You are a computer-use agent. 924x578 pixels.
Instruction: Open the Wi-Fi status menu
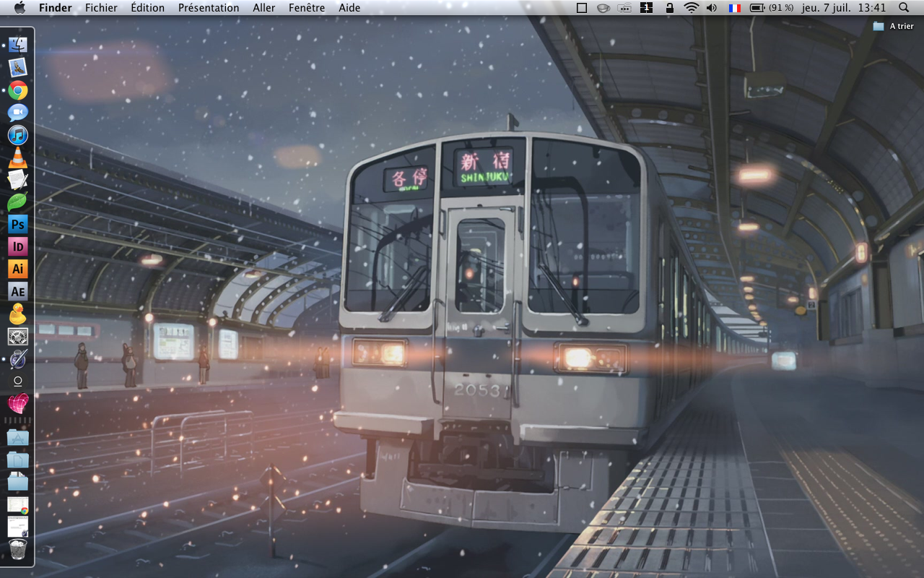point(692,8)
